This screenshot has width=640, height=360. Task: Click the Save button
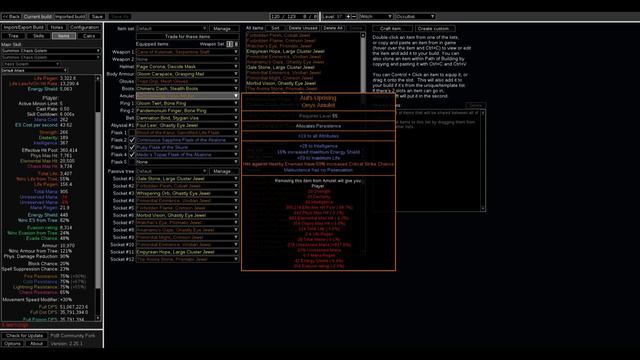pyautogui.click(x=97, y=16)
